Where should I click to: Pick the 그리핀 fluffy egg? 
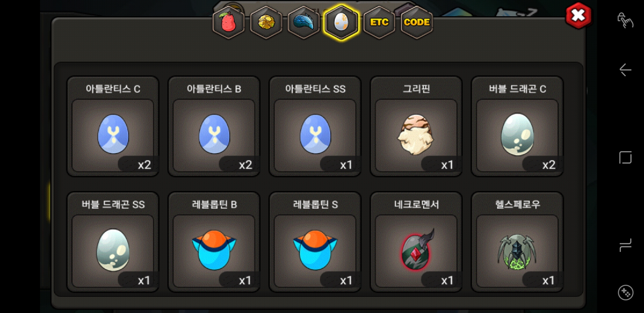[416, 126]
